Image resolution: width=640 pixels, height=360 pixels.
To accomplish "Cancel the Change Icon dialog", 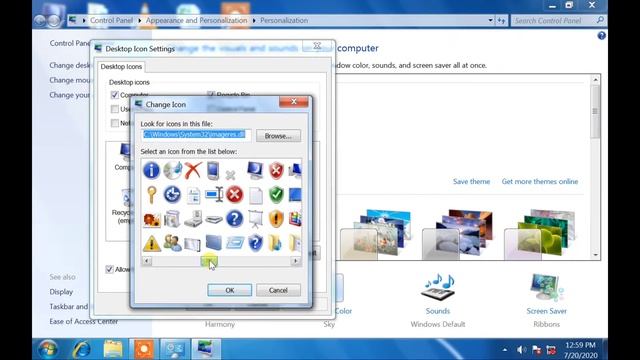I will 278,290.
